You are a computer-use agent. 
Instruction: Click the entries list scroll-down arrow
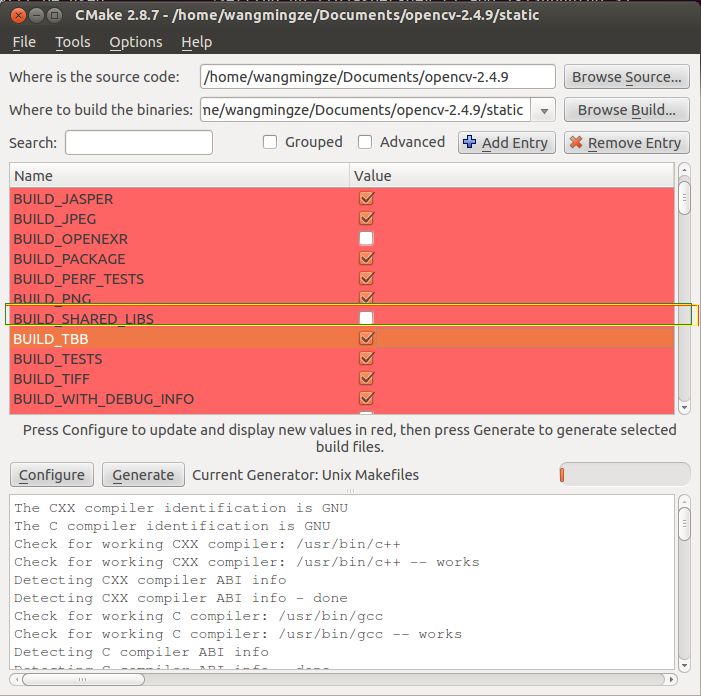(x=684, y=408)
